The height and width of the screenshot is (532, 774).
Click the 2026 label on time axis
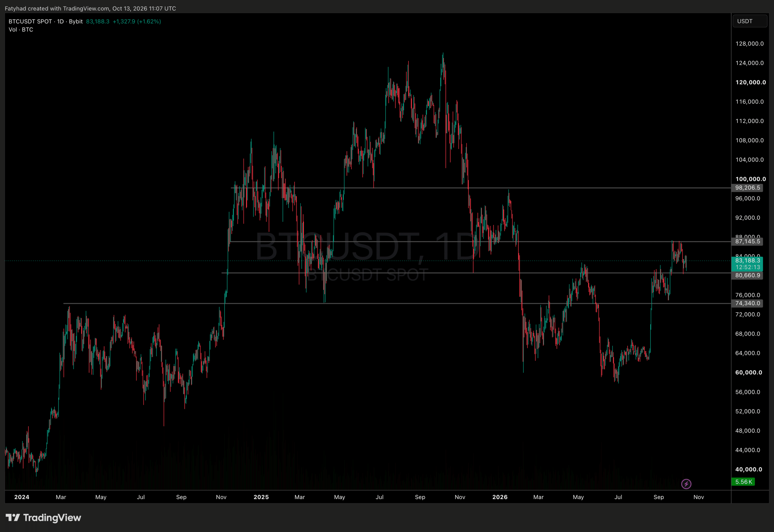point(500,497)
